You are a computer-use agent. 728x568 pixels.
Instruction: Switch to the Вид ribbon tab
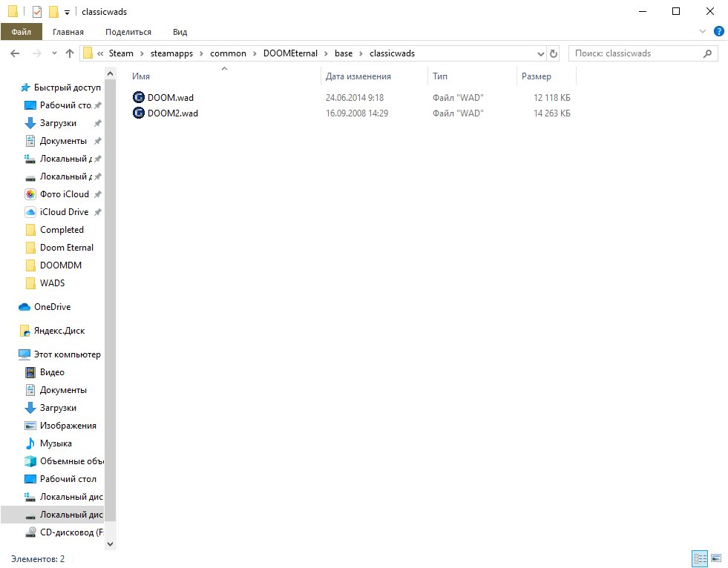[x=180, y=32]
